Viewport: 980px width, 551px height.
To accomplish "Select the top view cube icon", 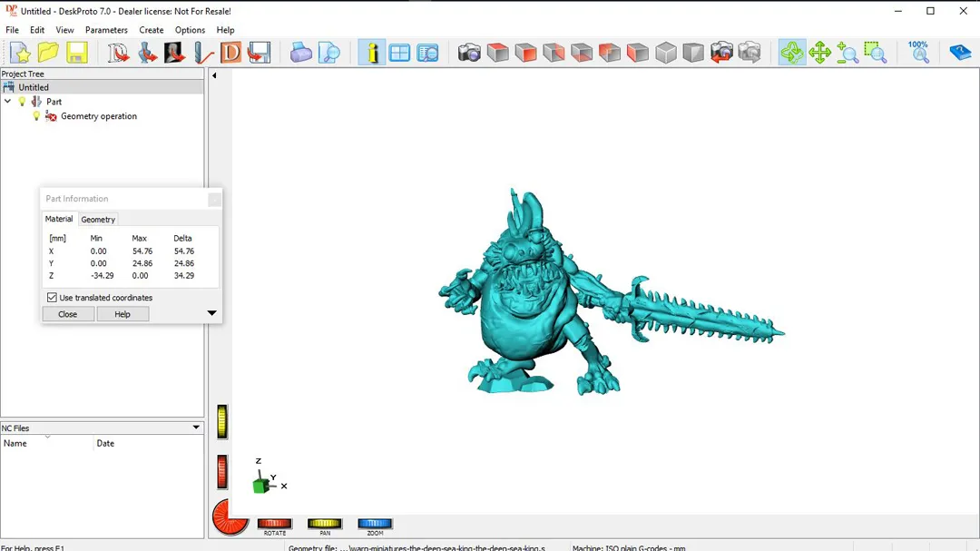I will click(x=497, y=53).
